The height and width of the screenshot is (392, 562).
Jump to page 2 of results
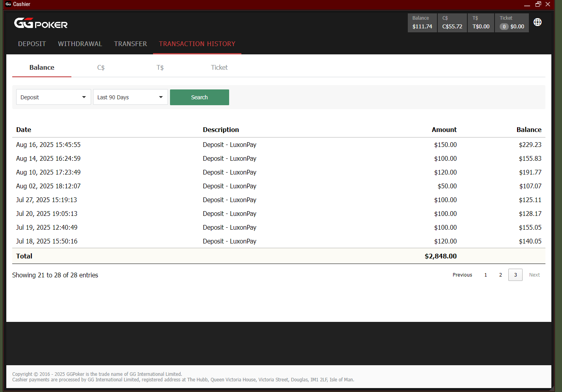[x=500, y=275]
